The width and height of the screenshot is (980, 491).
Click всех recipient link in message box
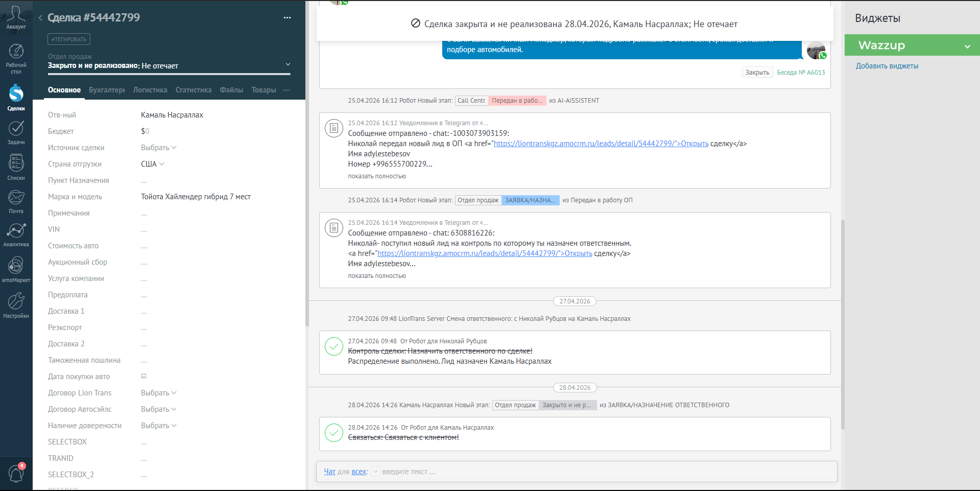358,472
